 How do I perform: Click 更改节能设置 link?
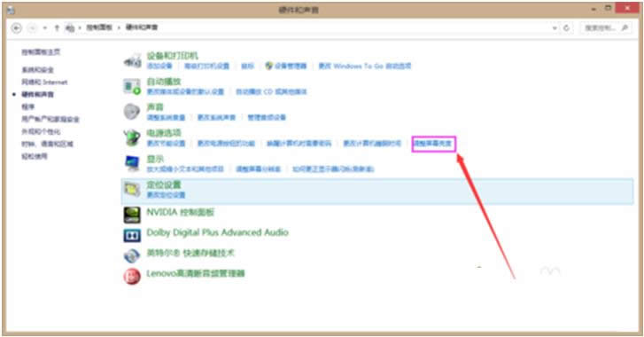tap(166, 144)
